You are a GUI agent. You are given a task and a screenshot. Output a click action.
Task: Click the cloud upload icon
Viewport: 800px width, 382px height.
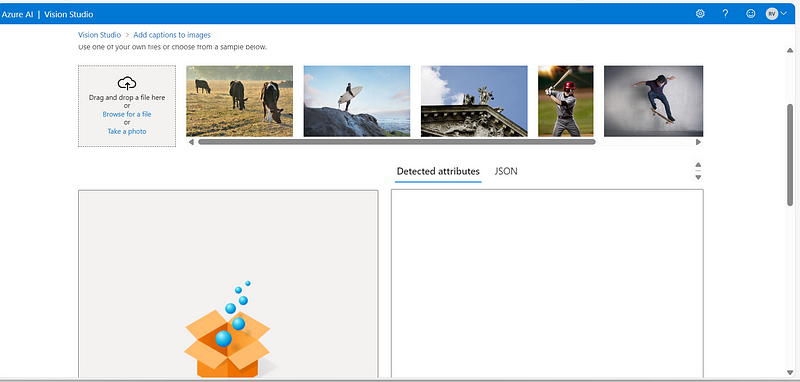[x=127, y=83]
